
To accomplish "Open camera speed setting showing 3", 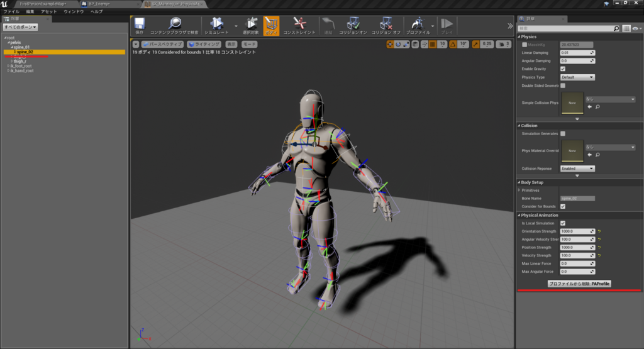I will coord(504,45).
